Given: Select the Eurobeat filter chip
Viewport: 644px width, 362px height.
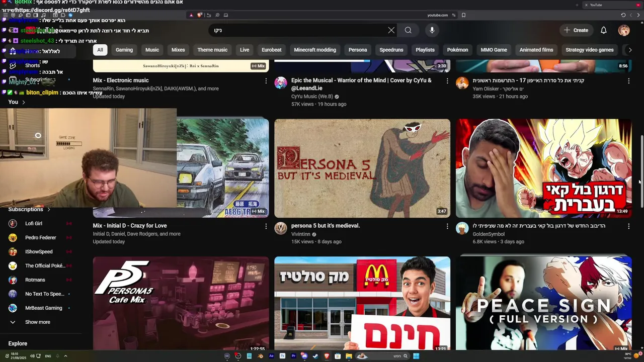Looking at the screenshot, I should click(272, 50).
